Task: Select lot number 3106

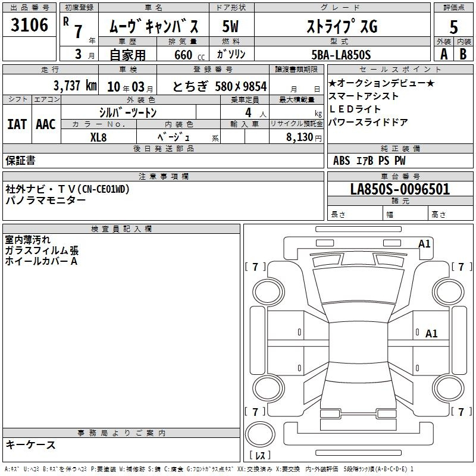Action: click(x=29, y=24)
